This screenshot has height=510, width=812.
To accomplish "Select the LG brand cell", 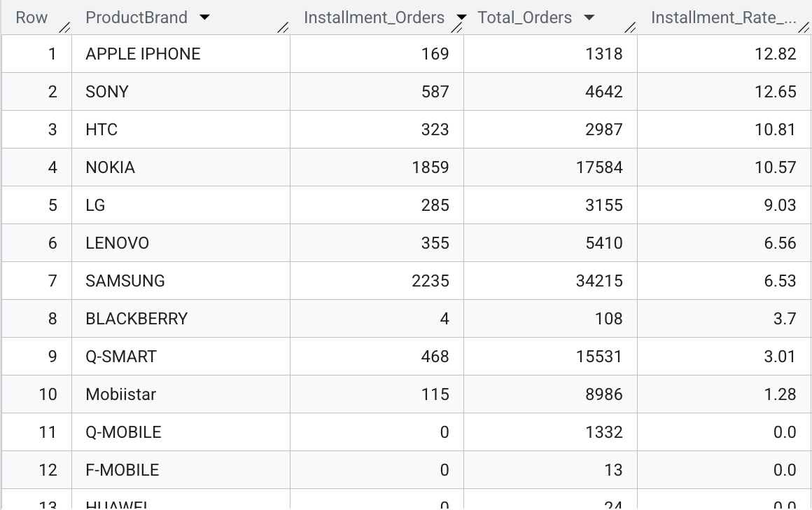I will coord(181,205).
